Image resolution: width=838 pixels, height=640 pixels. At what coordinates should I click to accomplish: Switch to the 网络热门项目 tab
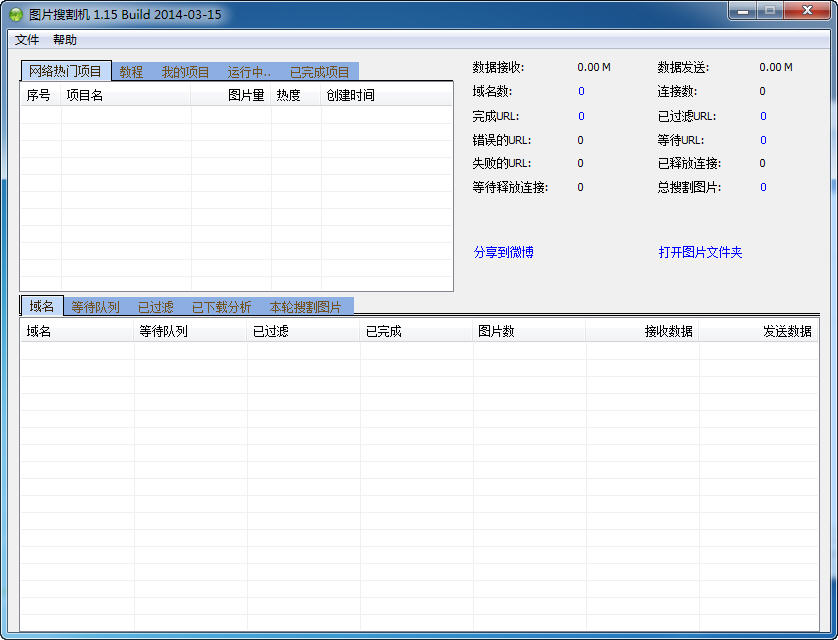click(65, 71)
